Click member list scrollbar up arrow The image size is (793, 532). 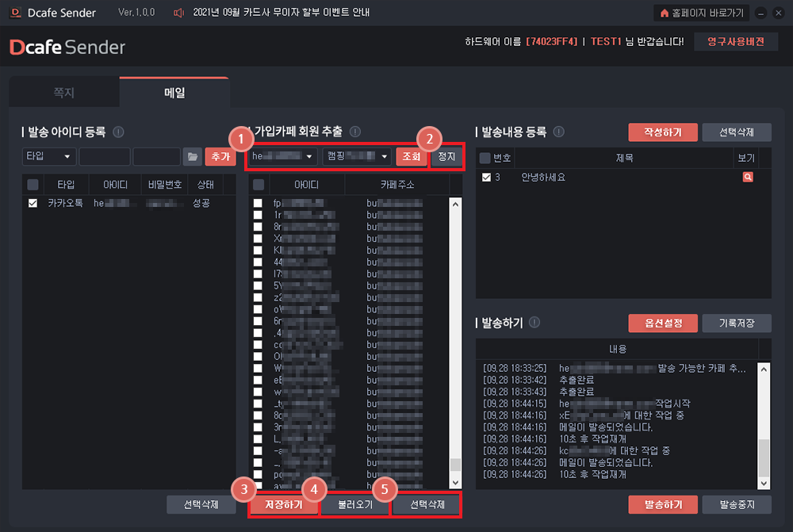[455, 205]
